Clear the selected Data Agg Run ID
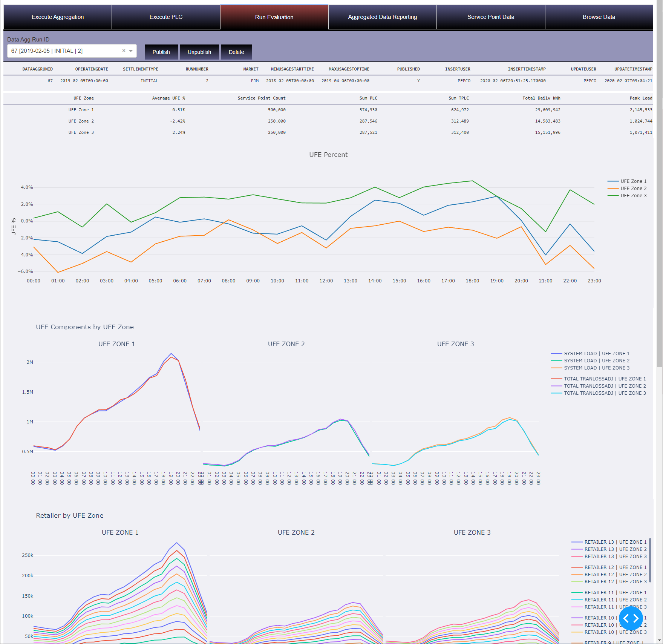Viewport: 663px width, 644px height. pyautogui.click(x=124, y=51)
